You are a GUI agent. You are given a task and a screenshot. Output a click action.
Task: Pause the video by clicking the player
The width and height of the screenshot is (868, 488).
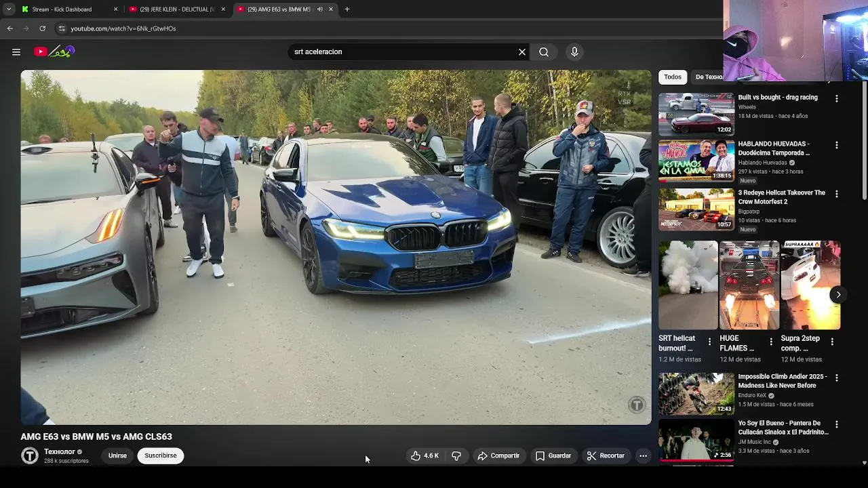[336, 247]
